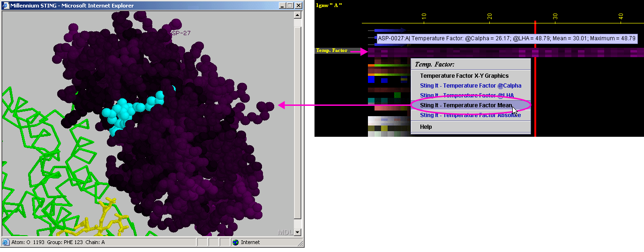Click the yellow ligand stick model

(x=101, y=220)
